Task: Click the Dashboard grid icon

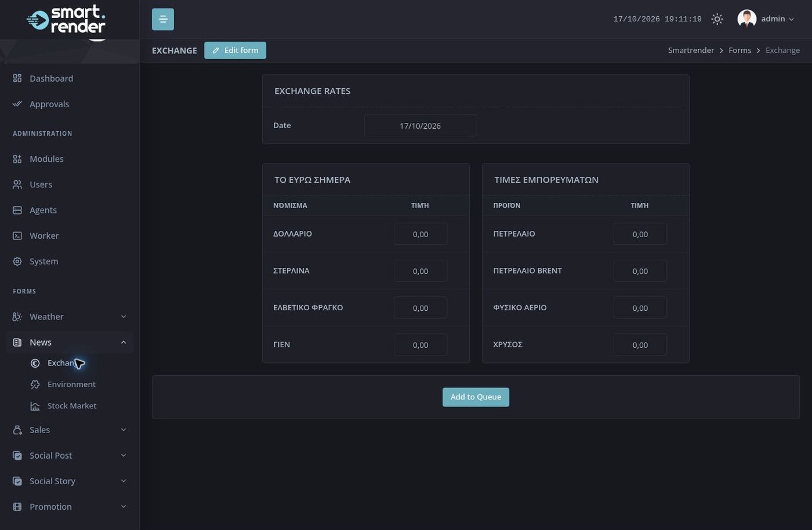Action: pyautogui.click(x=17, y=78)
